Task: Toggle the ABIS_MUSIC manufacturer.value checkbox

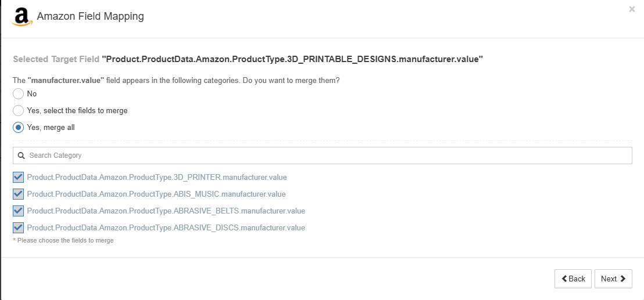Action: 18,194
